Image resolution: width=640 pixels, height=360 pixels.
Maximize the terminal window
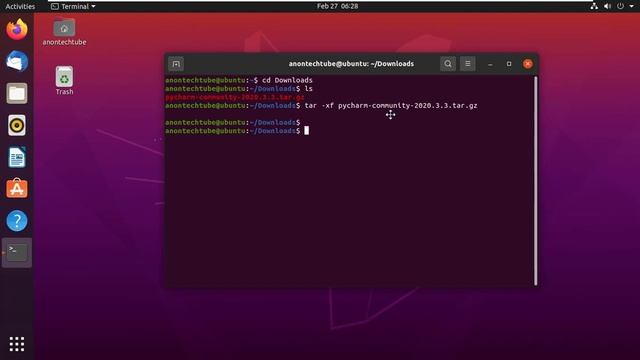[x=509, y=64]
